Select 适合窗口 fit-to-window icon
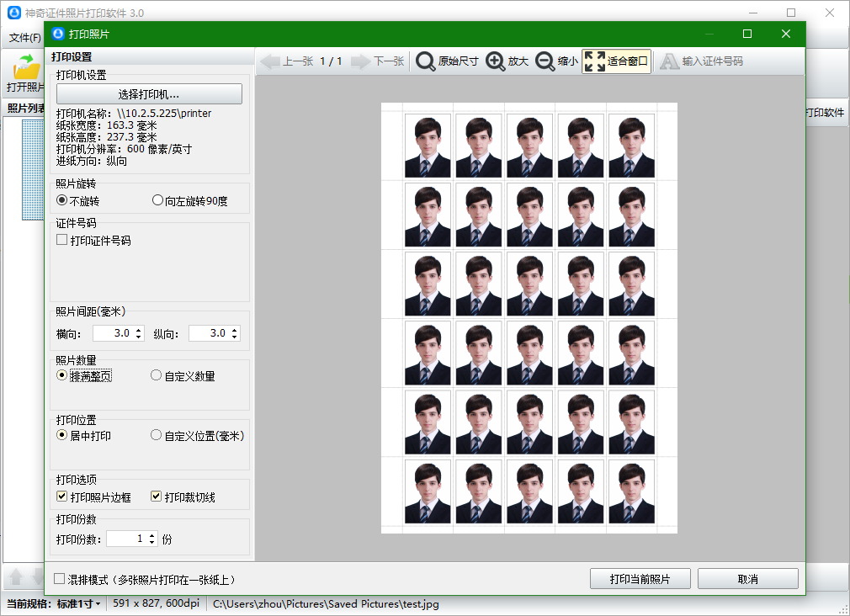This screenshot has height=616, width=850. pos(594,61)
